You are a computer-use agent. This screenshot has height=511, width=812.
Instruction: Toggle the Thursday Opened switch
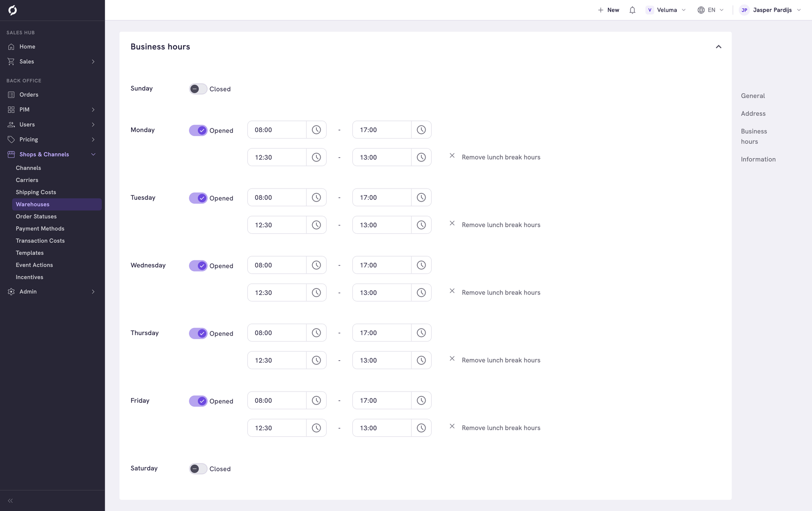point(198,333)
